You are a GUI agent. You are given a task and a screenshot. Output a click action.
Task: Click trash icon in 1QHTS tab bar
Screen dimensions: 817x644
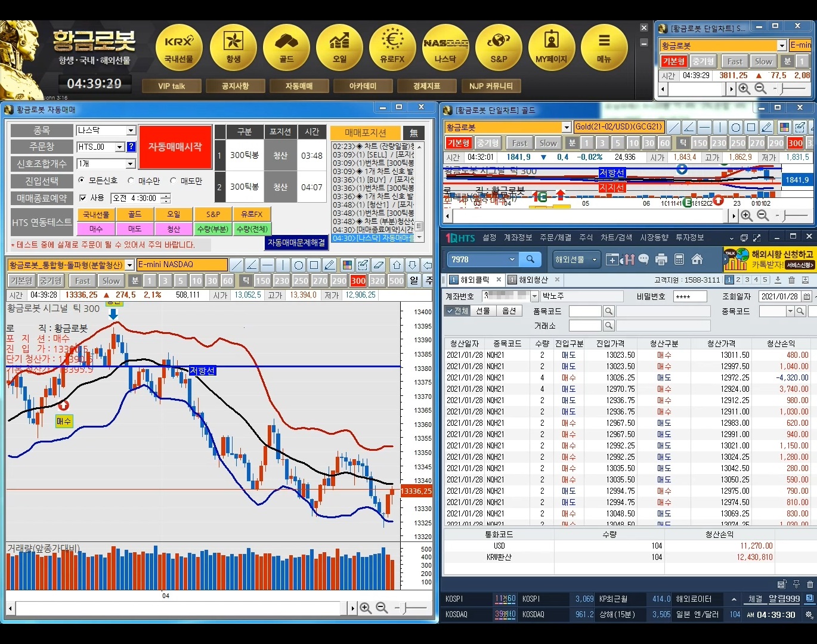pos(792,280)
